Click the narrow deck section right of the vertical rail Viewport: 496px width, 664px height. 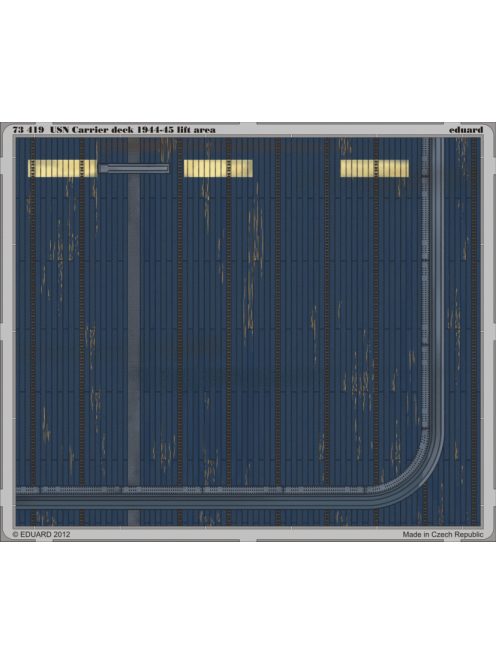pos(463,332)
